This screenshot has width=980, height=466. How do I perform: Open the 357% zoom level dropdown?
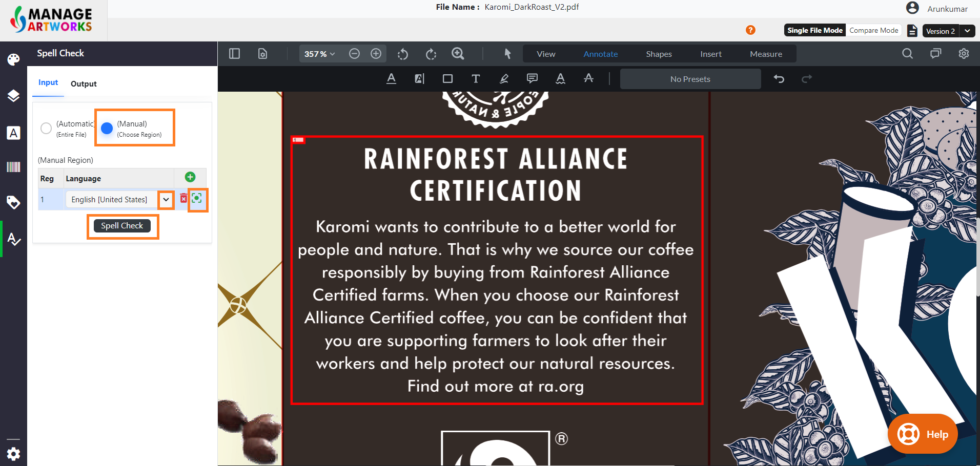click(320, 54)
